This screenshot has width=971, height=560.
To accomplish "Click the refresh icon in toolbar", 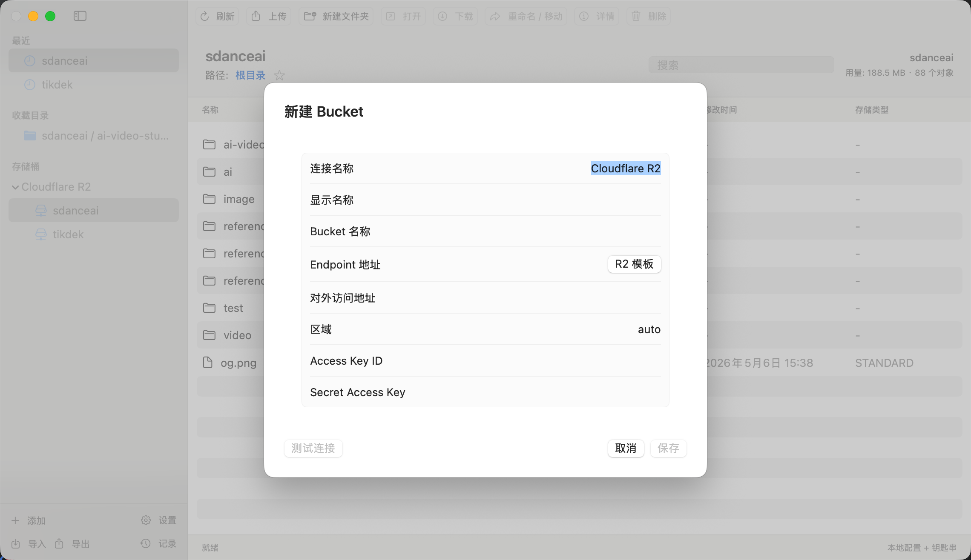I will pyautogui.click(x=205, y=16).
